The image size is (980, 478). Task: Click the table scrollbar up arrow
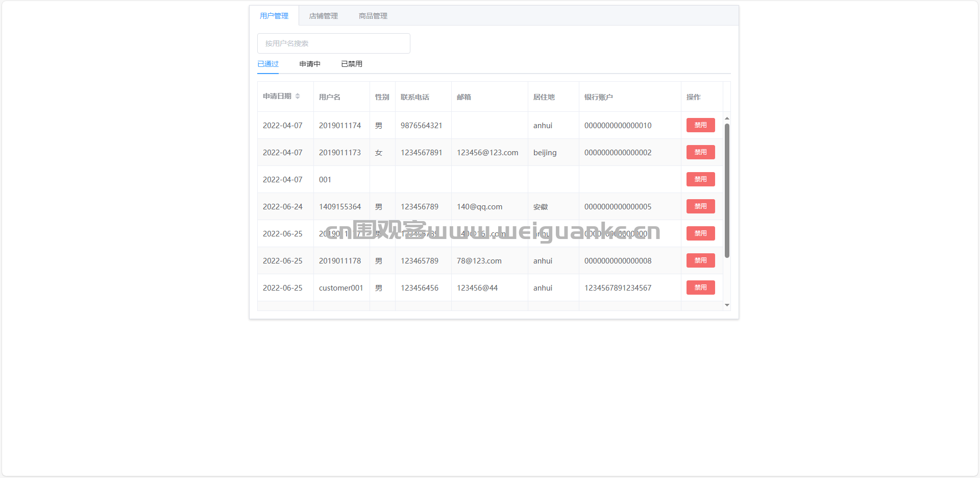click(x=727, y=118)
